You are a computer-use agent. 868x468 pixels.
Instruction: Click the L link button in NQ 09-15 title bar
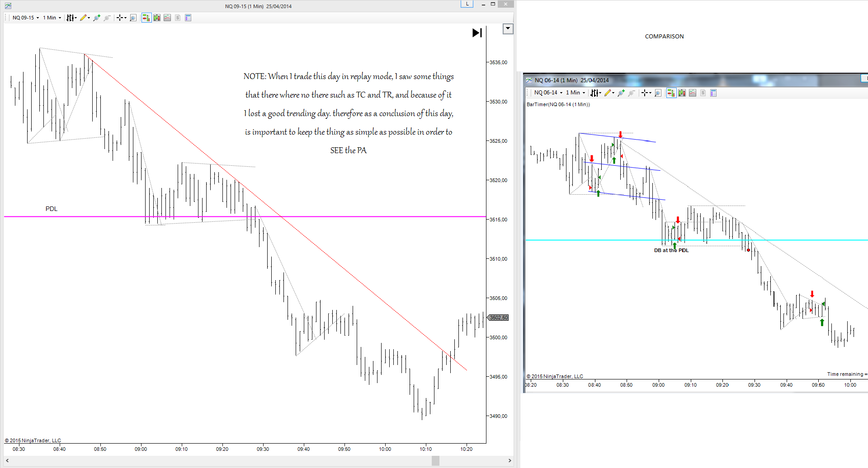467,4
